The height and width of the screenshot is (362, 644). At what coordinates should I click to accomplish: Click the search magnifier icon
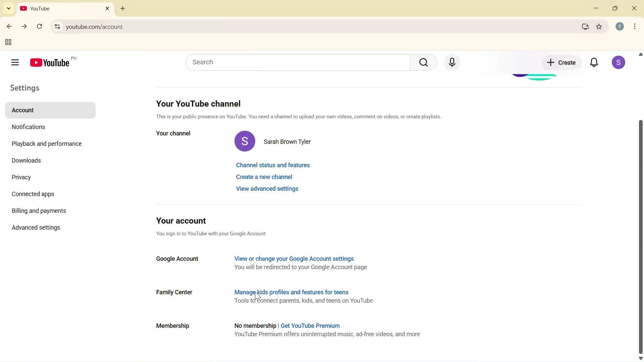tap(423, 62)
